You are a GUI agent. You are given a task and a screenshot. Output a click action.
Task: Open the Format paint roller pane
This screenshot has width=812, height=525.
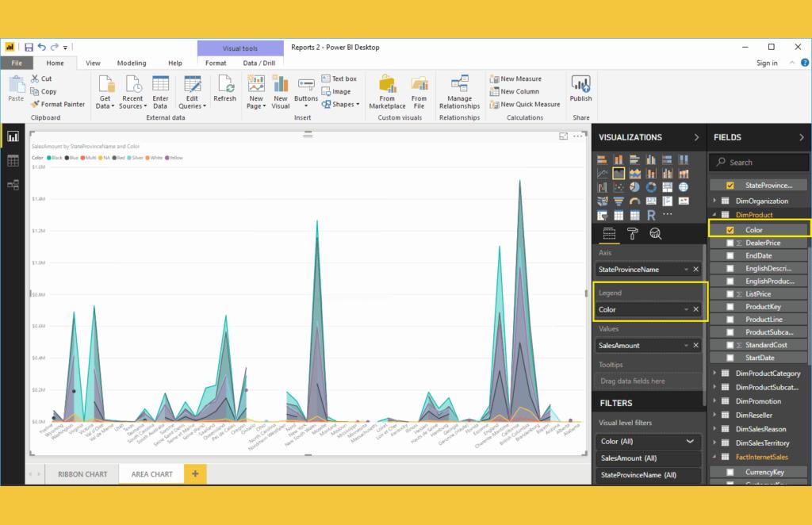pyautogui.click(x=632, y=233)
